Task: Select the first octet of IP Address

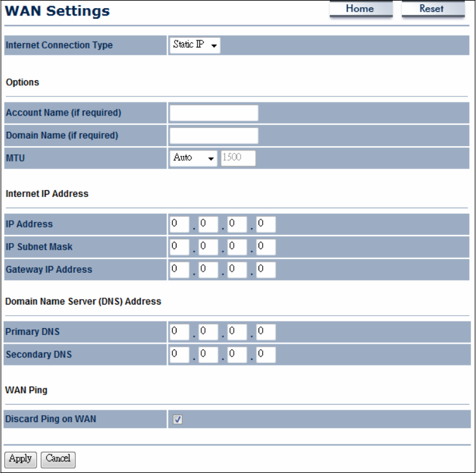Action: (x=180, y=224)
